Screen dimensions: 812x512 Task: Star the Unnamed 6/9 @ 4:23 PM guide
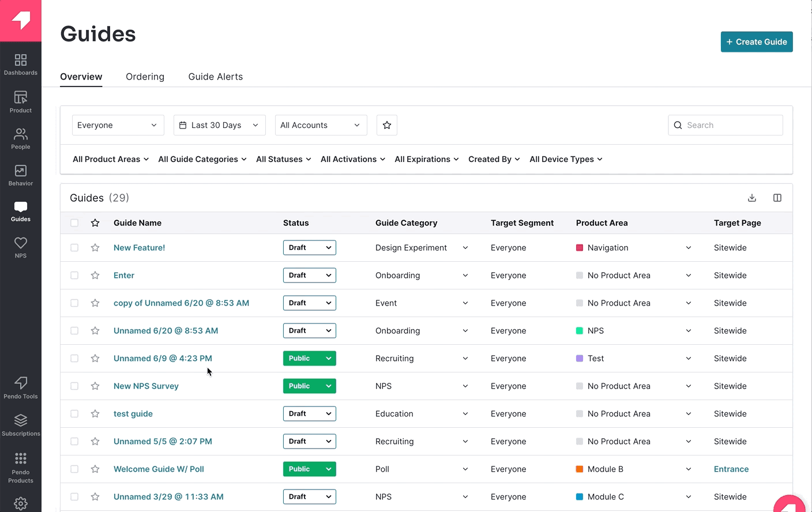(x=95, y=359)
